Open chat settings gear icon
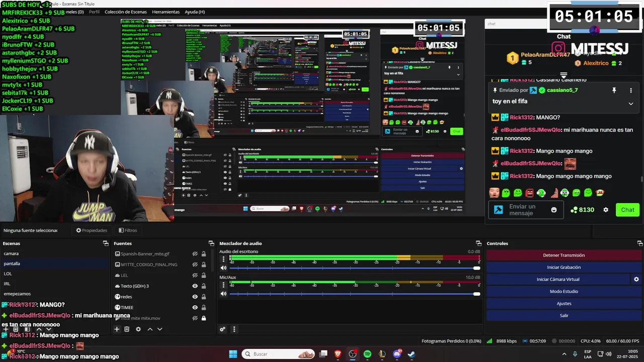Screen dimensions: 644x362 (x=606, y=210)
